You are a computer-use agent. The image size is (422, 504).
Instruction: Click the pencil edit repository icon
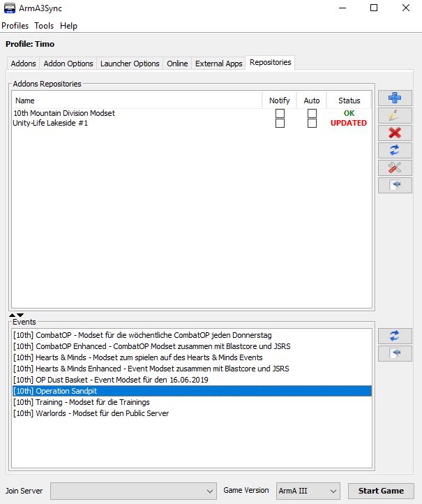coord(395,116)
